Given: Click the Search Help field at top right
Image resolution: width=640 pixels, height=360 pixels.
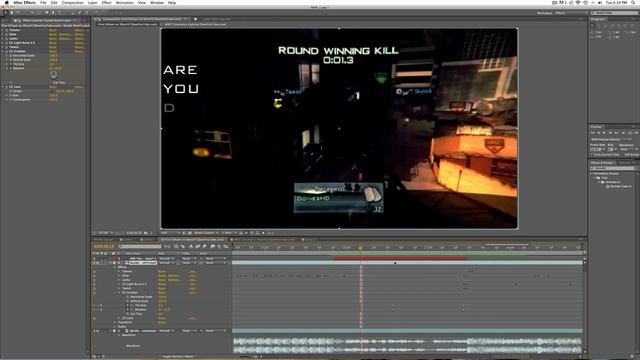Looking at the screenshot, I should tap(614, 13).
